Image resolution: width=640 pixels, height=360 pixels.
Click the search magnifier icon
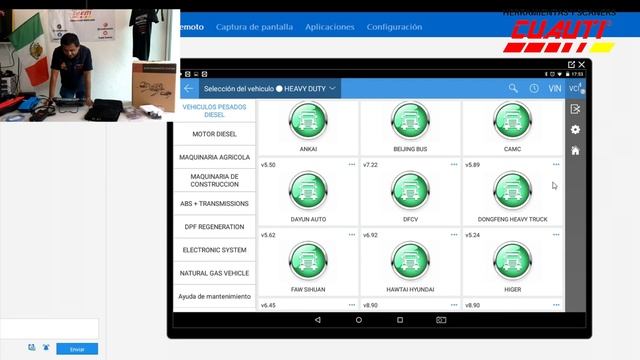(513, 88)
